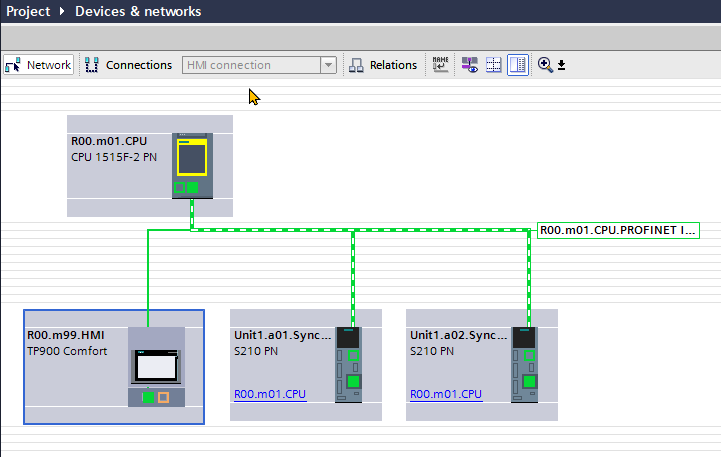Select the R00.m99.HMI device name label
This screenshot has width=721, height=457.
click(66, 335)
